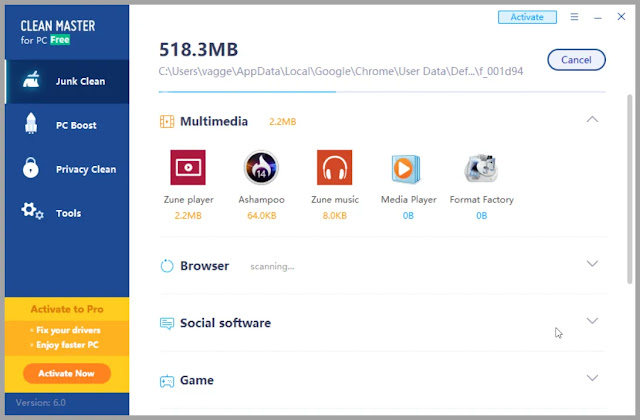Click the Junk Clean broom icon
The width and height of the screenshot is (640, 420).
tap(31, 80)
